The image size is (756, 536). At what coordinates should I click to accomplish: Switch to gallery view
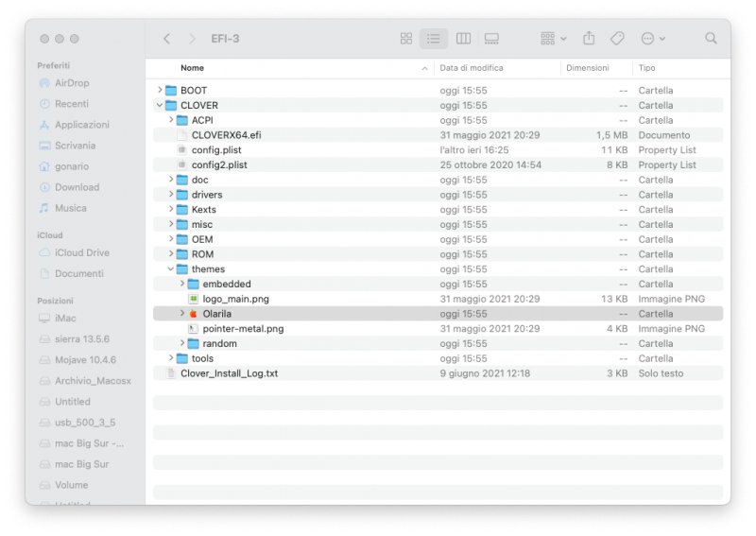coord(491,39)
